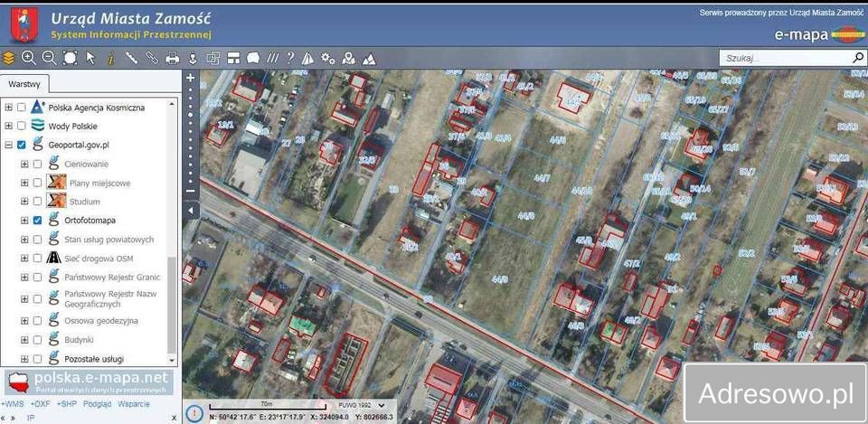Enable Sieć drogowa OSM checkbox
The width and height of the screenshot is (868, 424).
pyautogui.click(x=37, y=258)
